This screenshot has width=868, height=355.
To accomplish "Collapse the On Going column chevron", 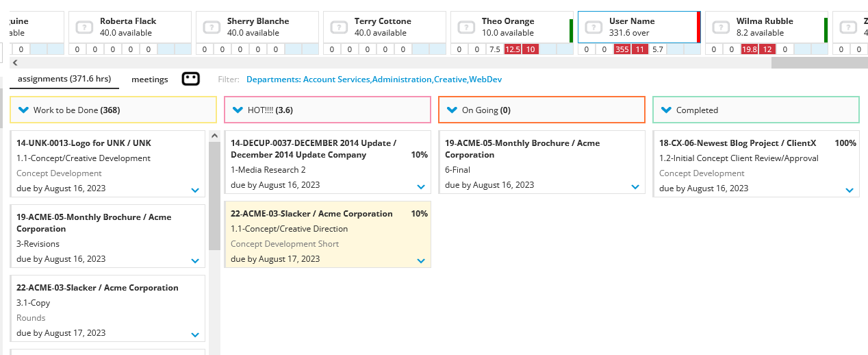I will pyautogui.click(x=452, y=110).
